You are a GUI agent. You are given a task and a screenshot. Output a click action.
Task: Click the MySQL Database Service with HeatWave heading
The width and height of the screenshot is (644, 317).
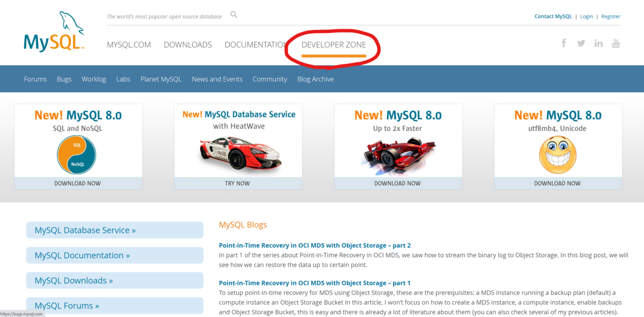coord(239,120)
